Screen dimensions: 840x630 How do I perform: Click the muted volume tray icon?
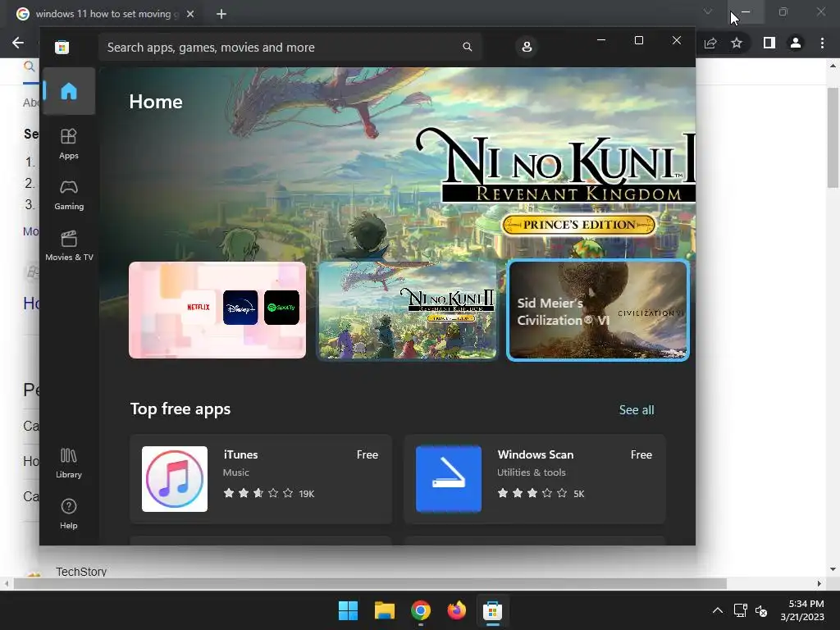[760, 610]
